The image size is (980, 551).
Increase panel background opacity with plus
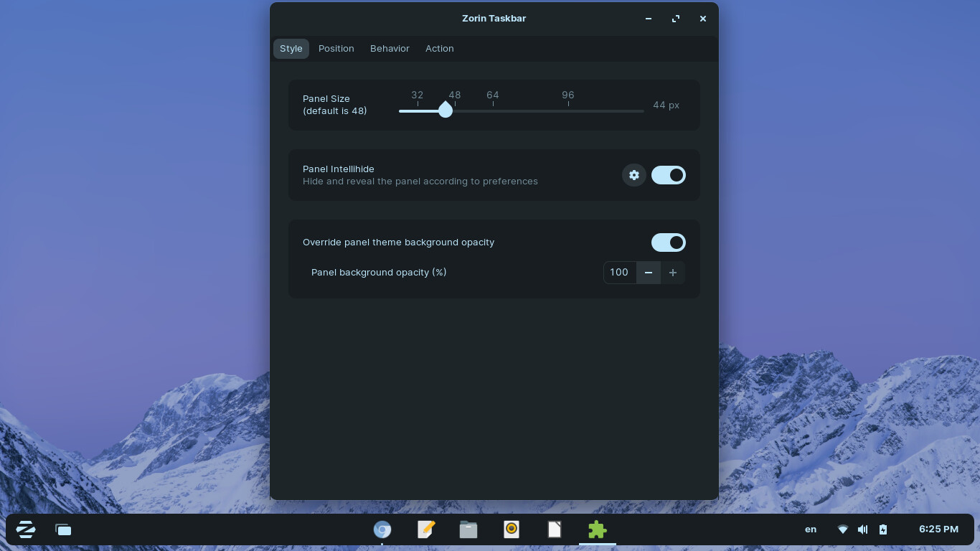(x=673, y=273)
